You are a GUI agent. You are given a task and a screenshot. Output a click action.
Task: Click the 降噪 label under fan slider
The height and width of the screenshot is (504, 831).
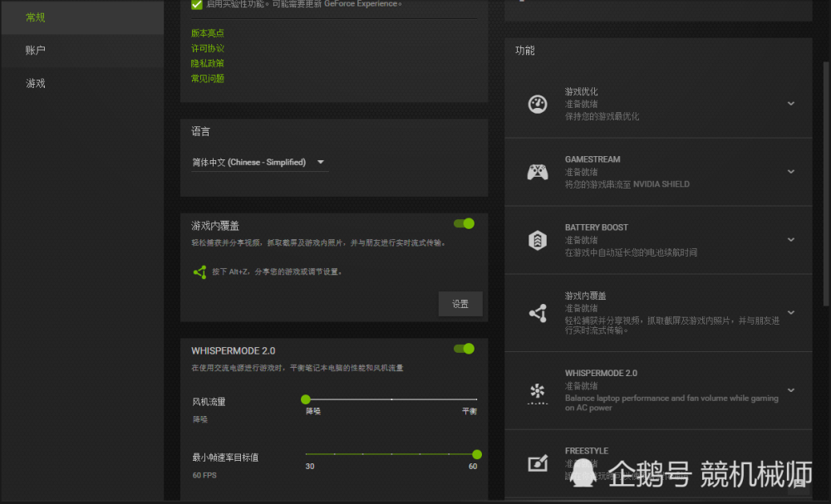pyautogui.click(x=312, y=411)
